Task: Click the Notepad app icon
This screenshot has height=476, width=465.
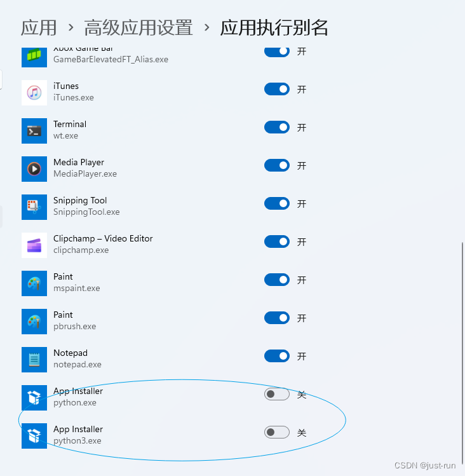Action: pos(34,360)
